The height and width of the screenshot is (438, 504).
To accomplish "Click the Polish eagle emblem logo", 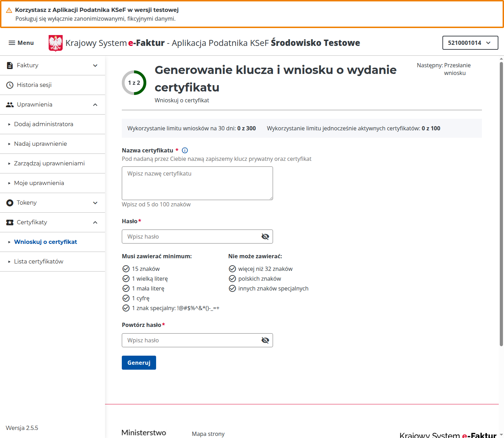I will [56, 43].
